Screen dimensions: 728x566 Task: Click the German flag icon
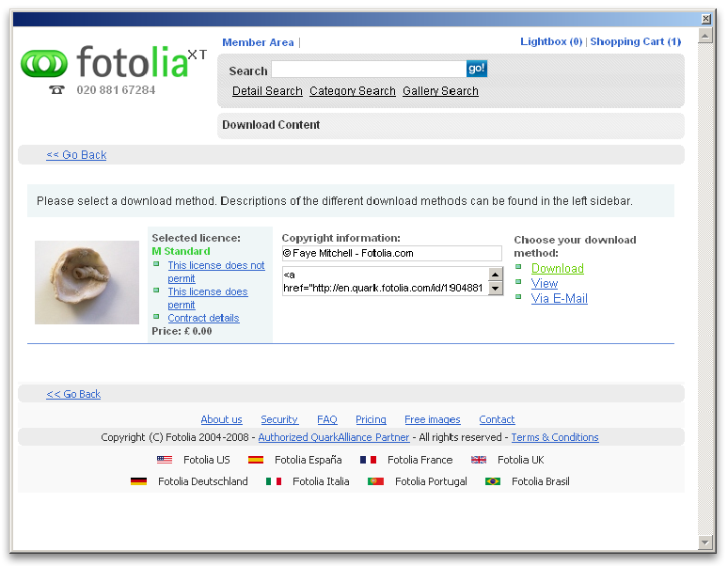pos(138,481)
